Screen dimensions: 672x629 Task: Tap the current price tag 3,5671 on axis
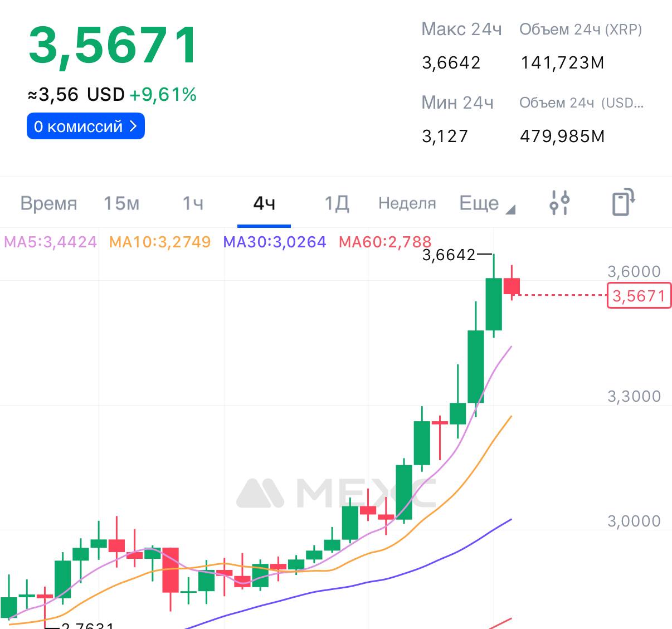(639, 295)
